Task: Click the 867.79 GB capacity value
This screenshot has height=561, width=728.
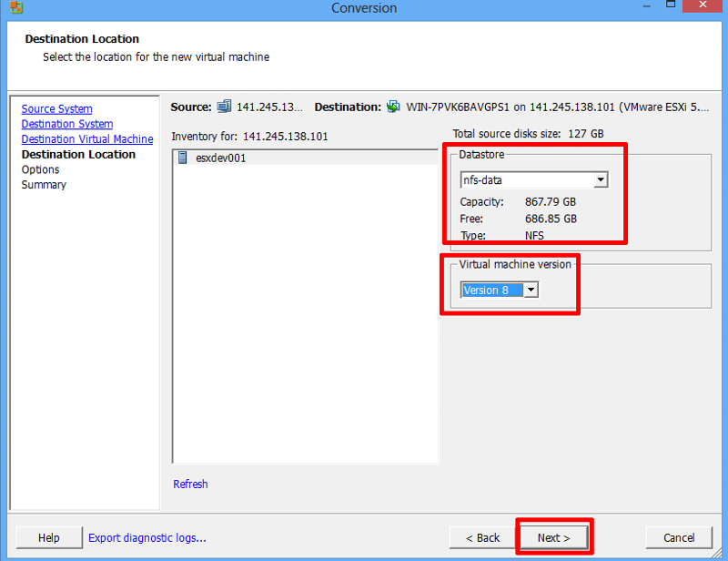Action: (551, 201)
